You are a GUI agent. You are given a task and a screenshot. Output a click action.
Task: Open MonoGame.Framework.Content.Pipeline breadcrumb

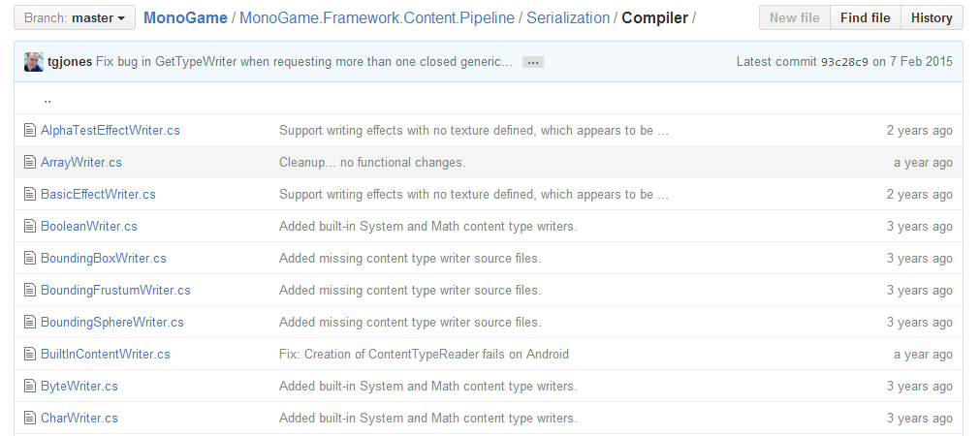click(376, 17)
